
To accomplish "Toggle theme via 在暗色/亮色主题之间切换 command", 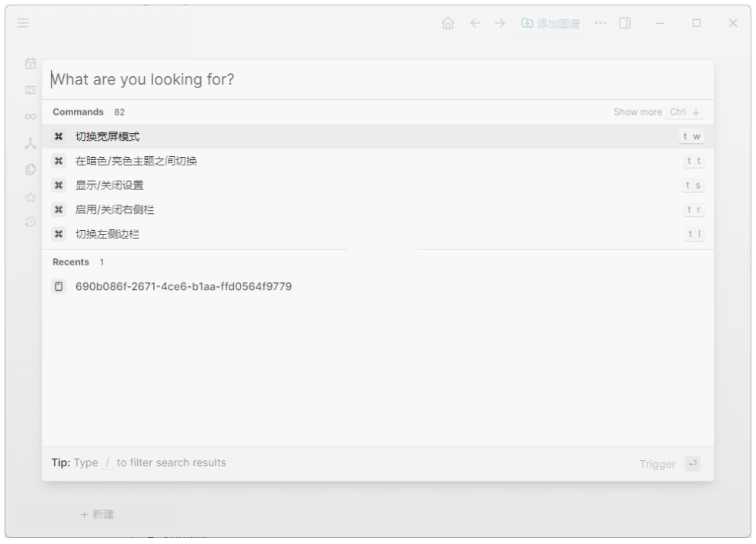I will coord(136,162).
